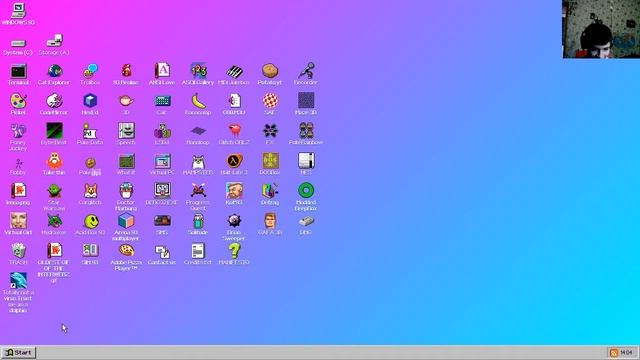
Task: Launch Byte Beat green-black icon
Action: pos(54,131)
